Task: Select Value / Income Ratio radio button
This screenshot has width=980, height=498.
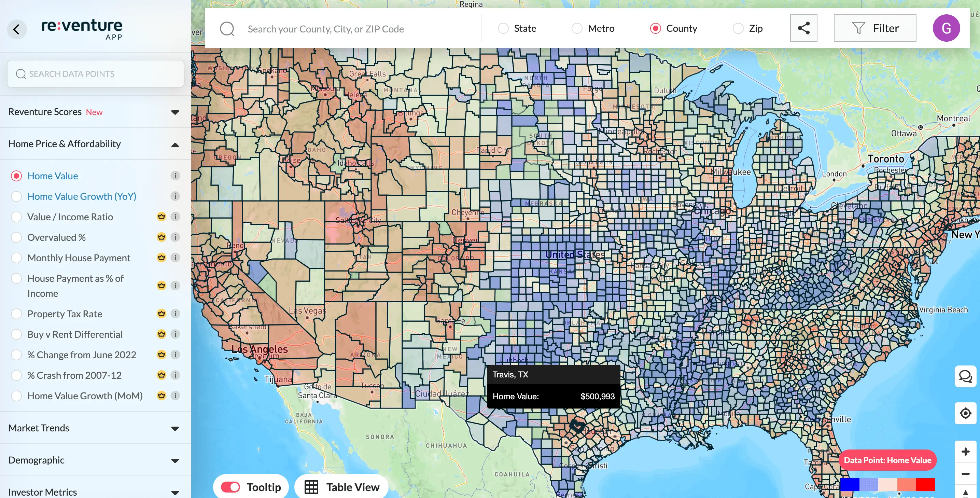Action: point(16,217)
